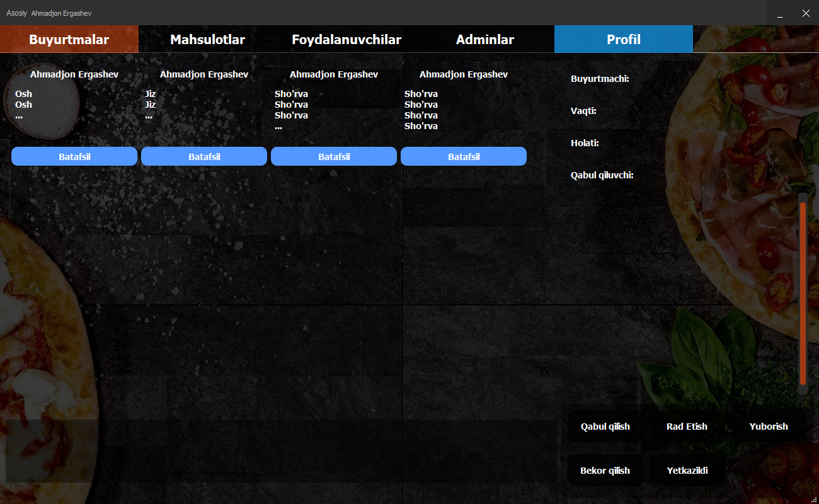Switch to the Adminlar tab

tap(485, 38)
